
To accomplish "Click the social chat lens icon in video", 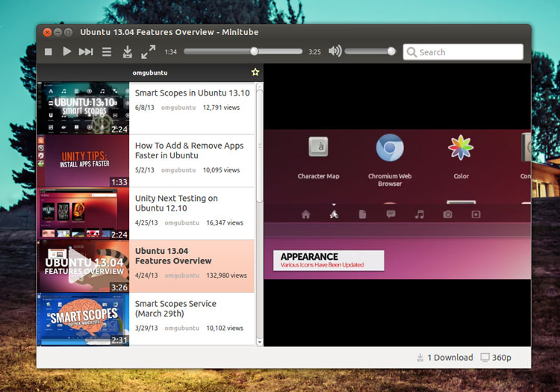I will point(391,214).
